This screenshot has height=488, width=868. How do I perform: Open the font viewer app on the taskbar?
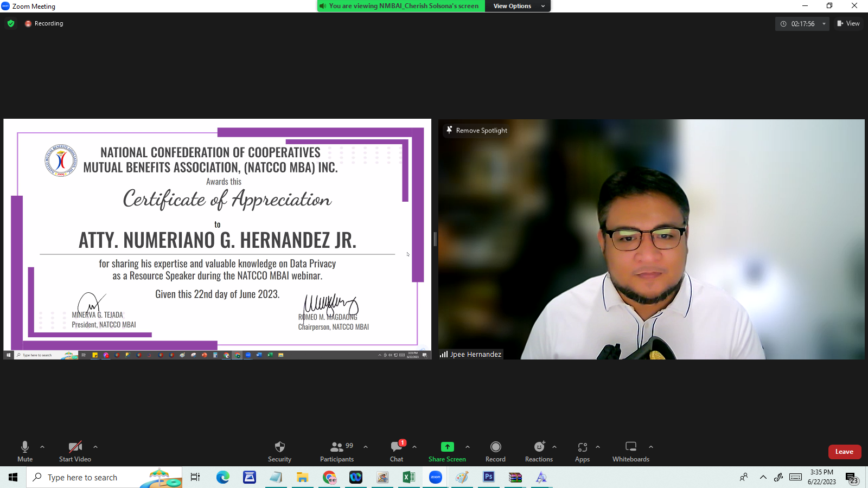tap(541, 477)
